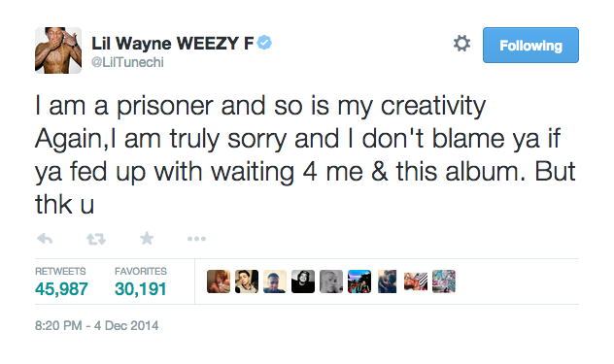This screenshot has width=614, height=364.
Task: View the 45,987 retweets list
Action: 61,281
